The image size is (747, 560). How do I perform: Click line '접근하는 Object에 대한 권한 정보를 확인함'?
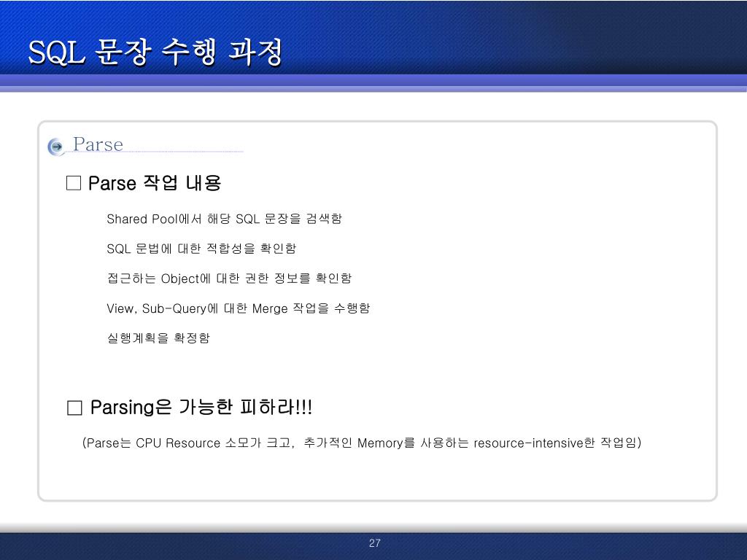(229, 278)
